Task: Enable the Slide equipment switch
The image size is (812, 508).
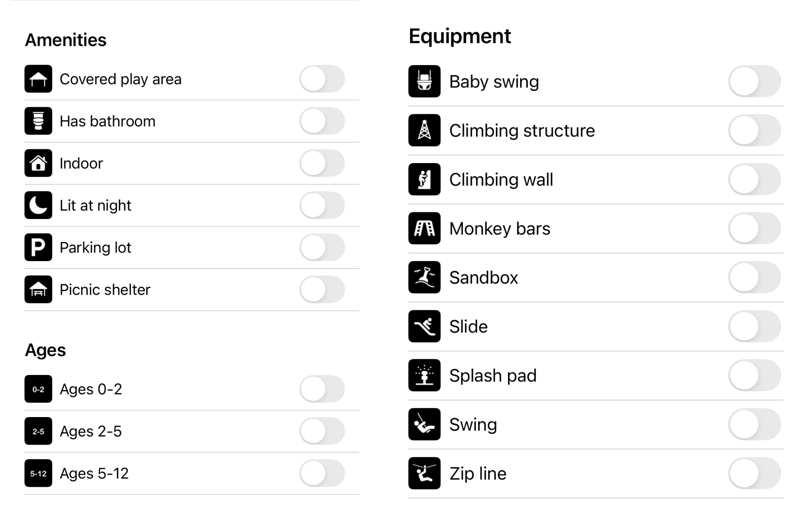Action: 754,327
